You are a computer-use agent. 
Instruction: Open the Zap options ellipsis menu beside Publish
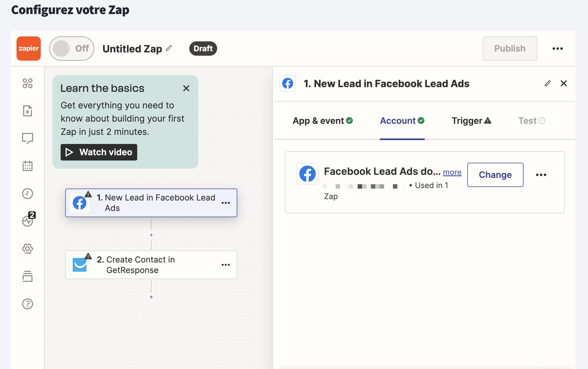point(558,49)
